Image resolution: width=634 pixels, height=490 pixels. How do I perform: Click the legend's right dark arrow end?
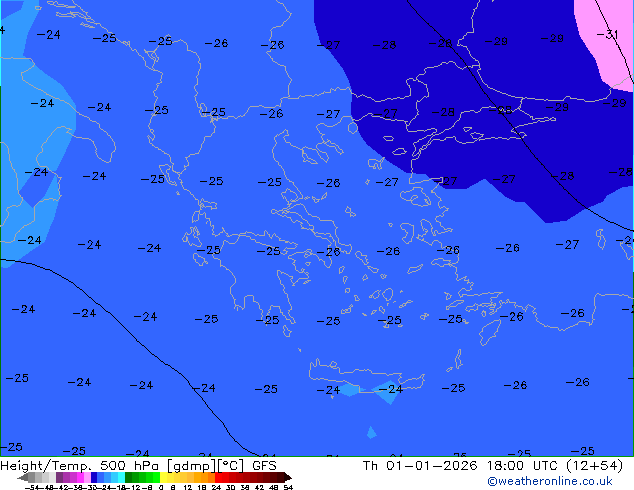tap(288, 477)
